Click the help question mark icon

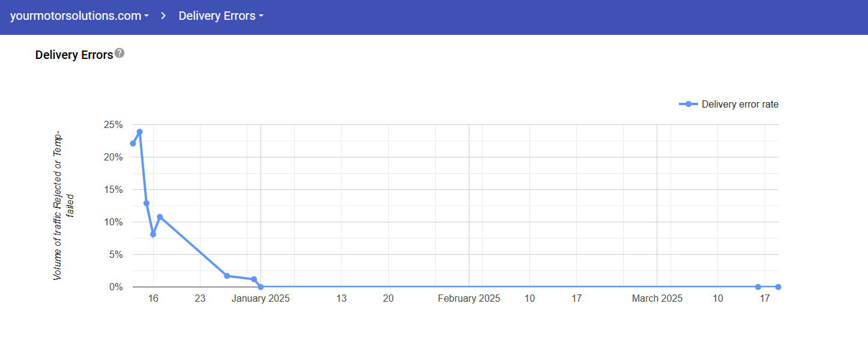pyautogui.click(x=119, y=53)
